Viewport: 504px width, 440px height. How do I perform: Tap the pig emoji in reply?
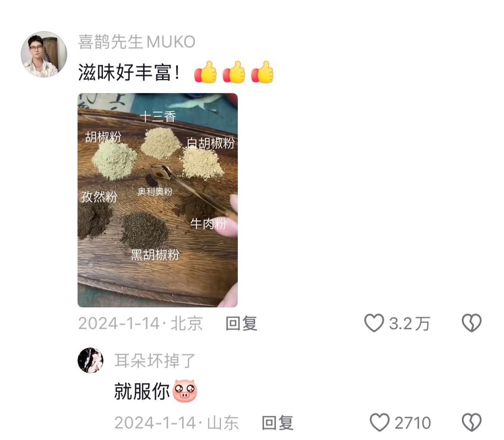(185, 391)
